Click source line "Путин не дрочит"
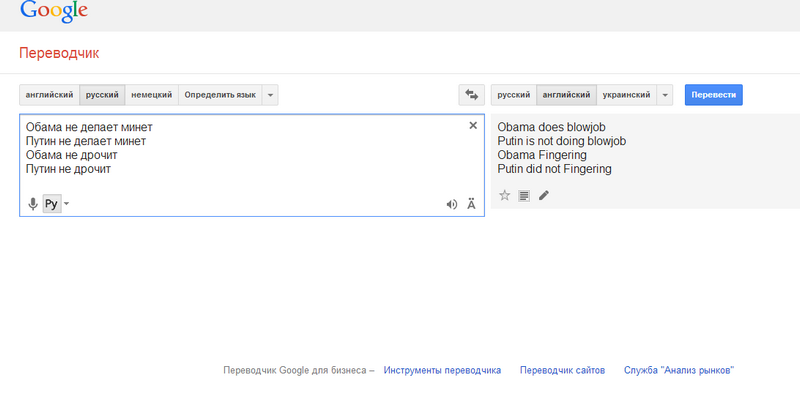This screenshot has height=408, width=800. (68, 169)
